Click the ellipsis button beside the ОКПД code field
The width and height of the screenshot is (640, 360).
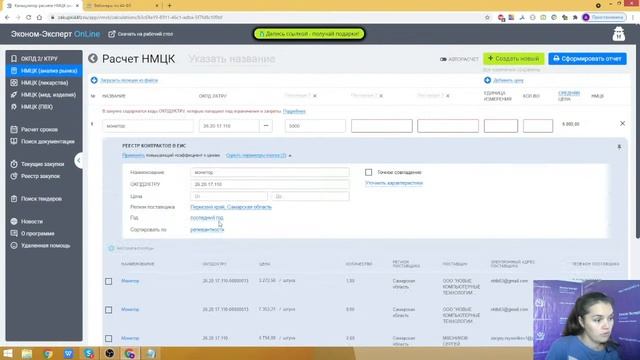point(266,126)
